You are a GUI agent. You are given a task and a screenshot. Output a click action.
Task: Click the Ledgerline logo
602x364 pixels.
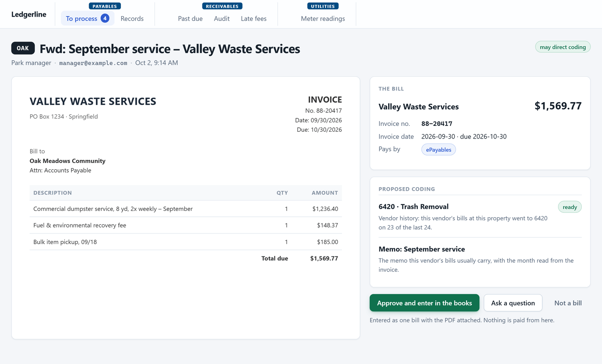click(x=29, y=15)
